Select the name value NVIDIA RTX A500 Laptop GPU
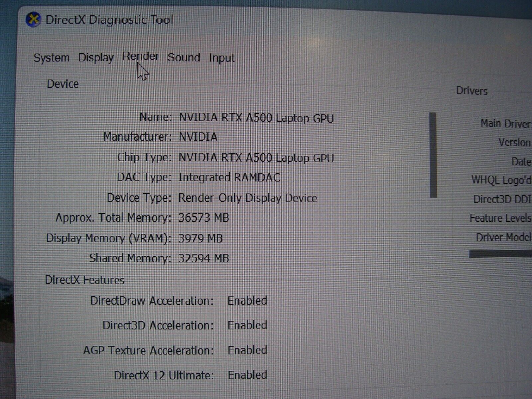 click(x=256, y=118)
